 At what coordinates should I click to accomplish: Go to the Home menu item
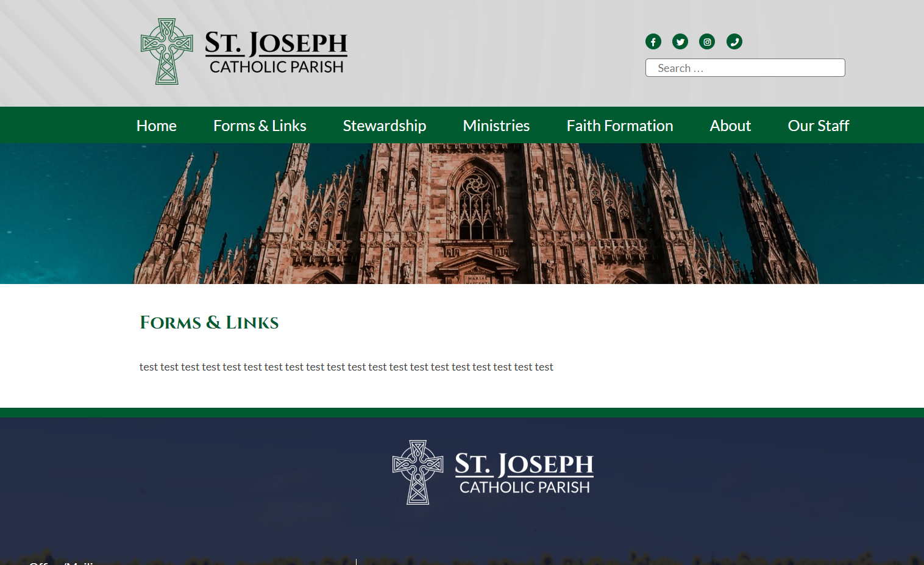157,126
